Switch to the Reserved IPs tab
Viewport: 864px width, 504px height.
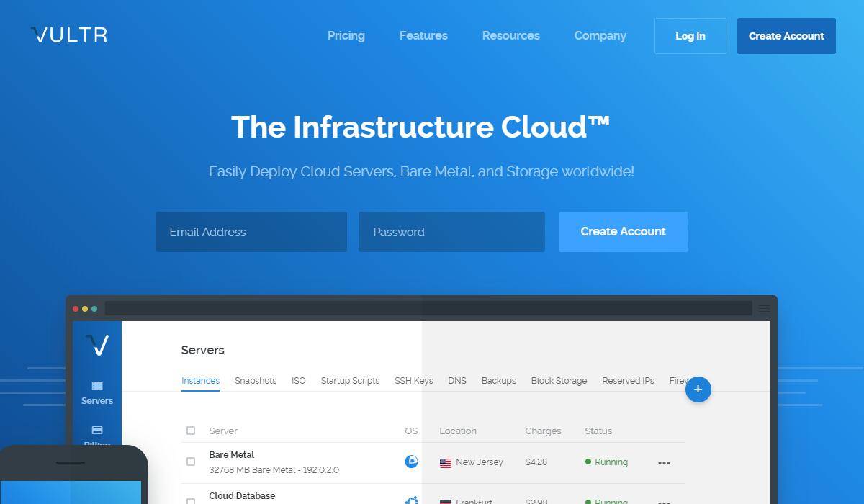(628, 381)
